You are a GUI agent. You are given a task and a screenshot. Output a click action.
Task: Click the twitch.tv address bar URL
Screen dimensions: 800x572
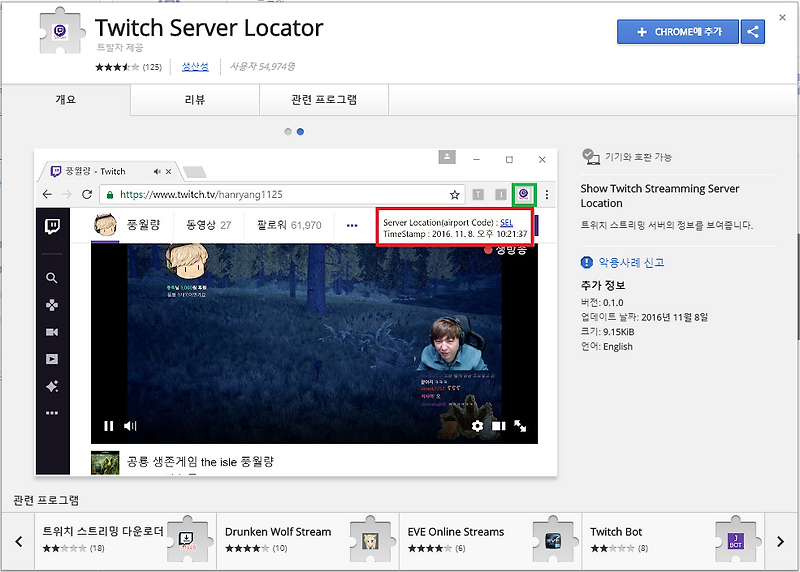201,194
